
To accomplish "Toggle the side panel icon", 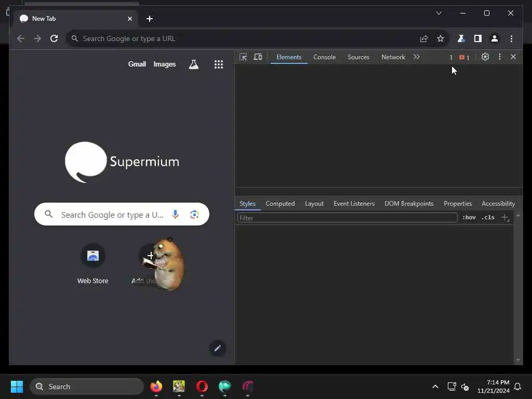I will pos(478,38).
